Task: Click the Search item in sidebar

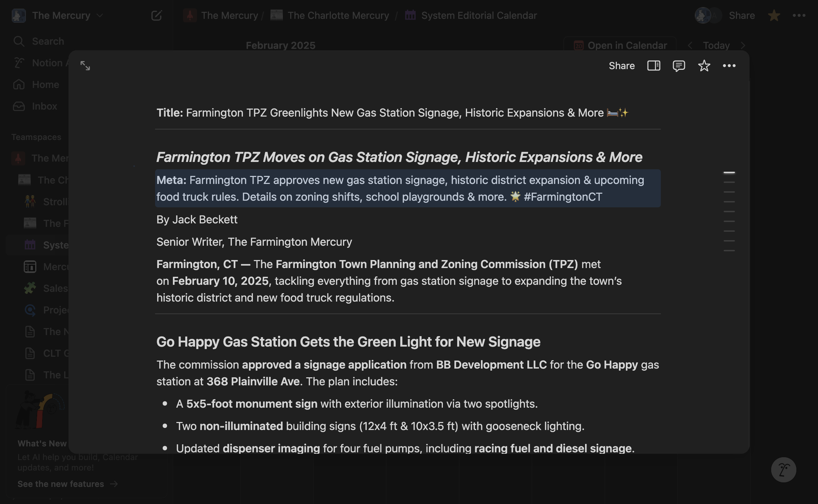Action: pyautogui.click(x=38, y=41)
